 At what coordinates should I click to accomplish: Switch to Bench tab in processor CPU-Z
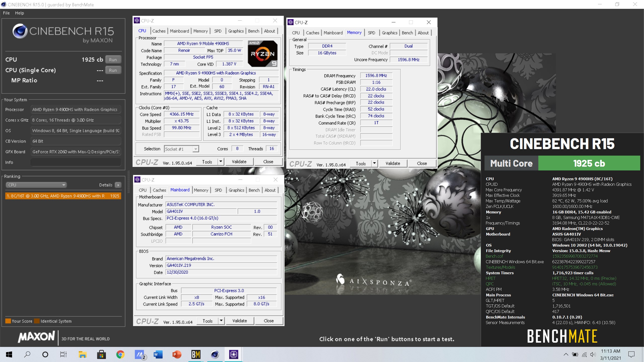[254, 31]
